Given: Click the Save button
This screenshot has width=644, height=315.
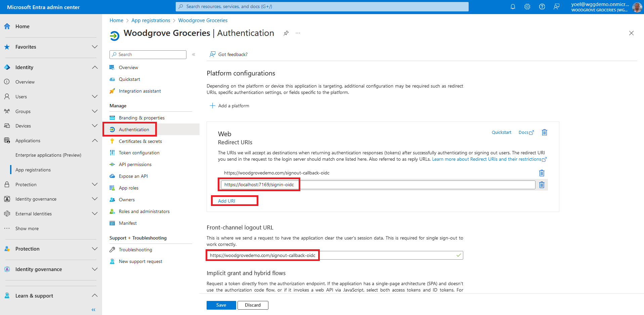Looking at the screenshot, I should 221,305.
